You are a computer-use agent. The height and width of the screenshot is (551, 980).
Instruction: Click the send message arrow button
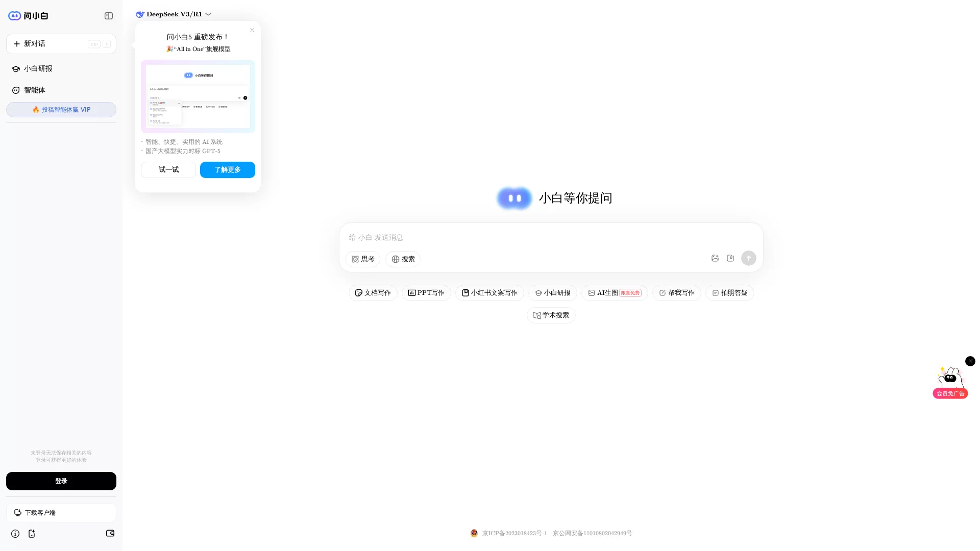pyautogui.click(x=748, y=258)
